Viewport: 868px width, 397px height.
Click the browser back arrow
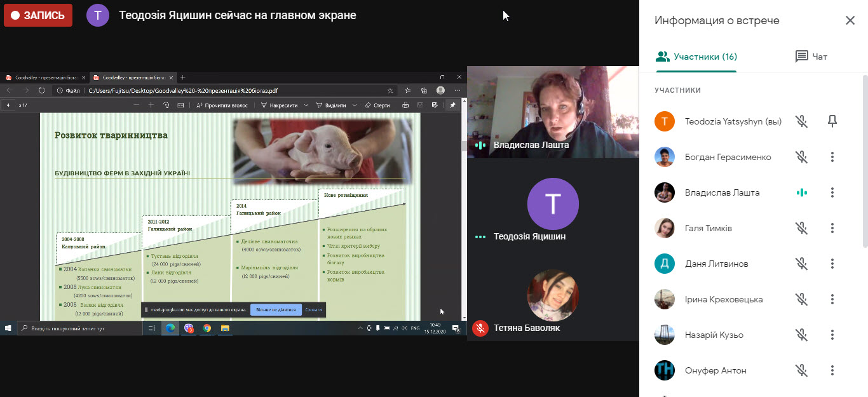(x=10, y=90)
